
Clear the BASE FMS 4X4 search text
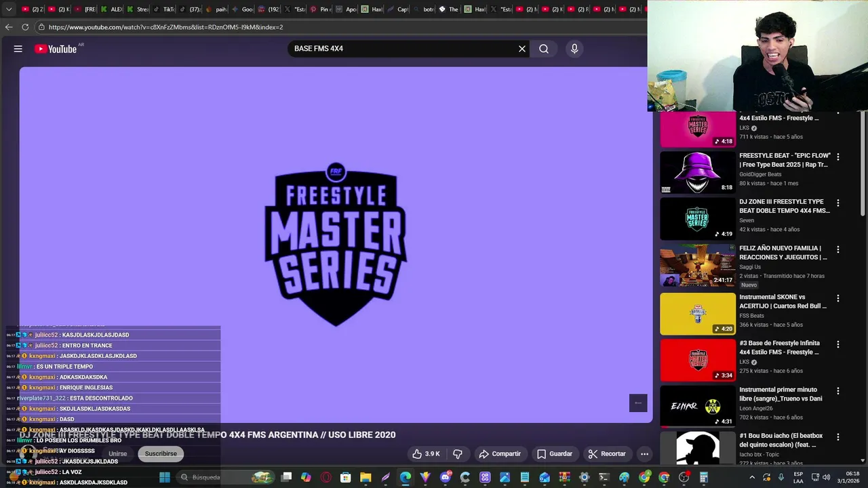(522, 49)
